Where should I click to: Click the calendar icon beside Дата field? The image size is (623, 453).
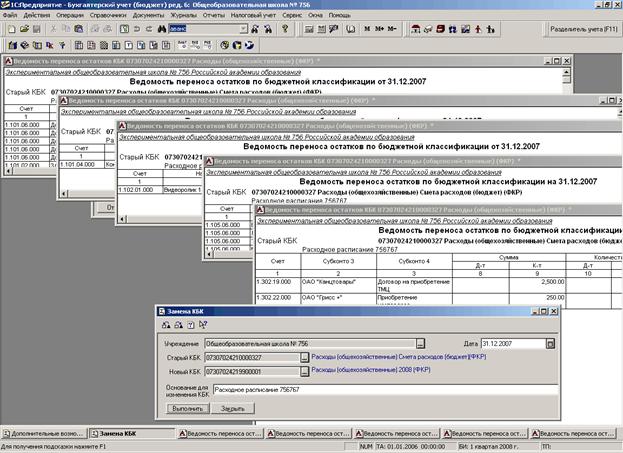click(550, 343)
